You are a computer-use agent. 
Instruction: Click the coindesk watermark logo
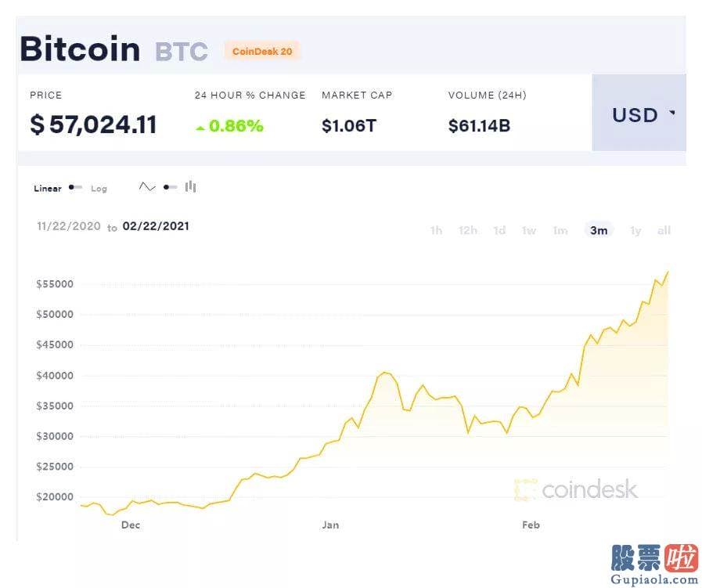pos(576,489)
